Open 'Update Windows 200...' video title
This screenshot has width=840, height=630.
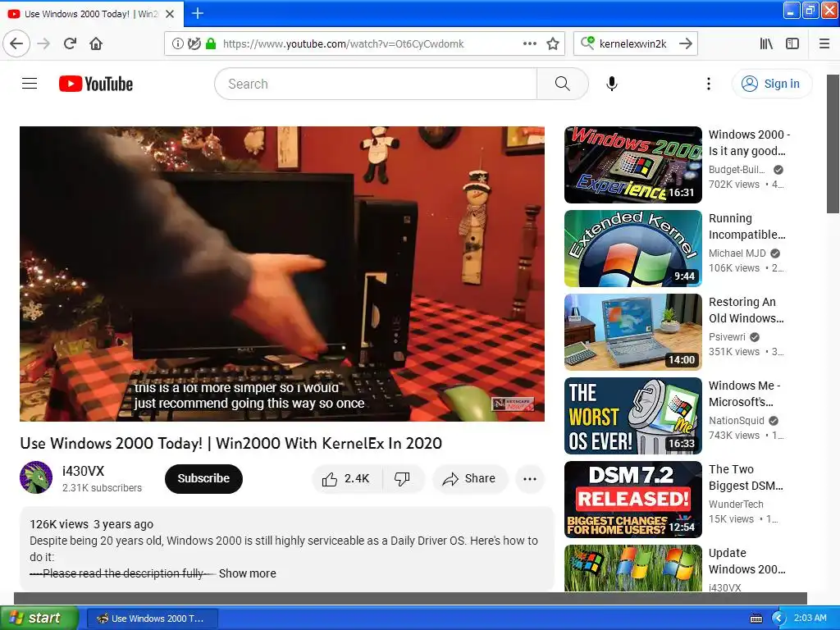coord(746,560)
